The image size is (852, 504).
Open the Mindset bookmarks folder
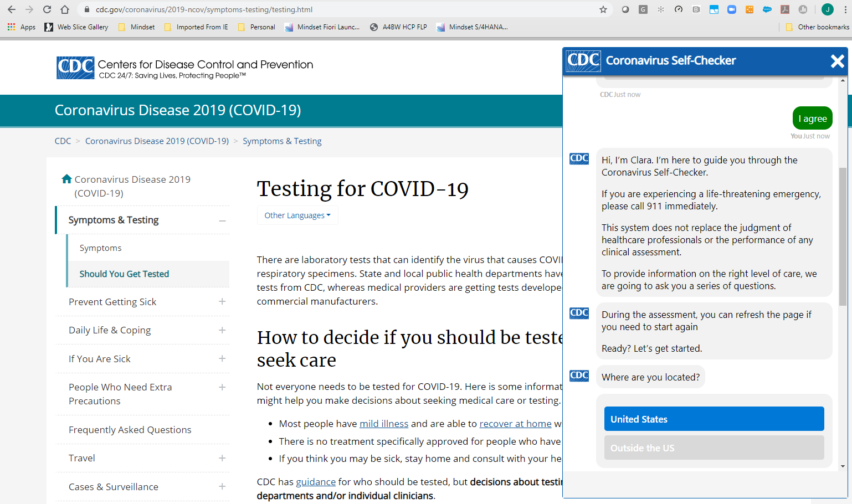[x=137, y=27]
